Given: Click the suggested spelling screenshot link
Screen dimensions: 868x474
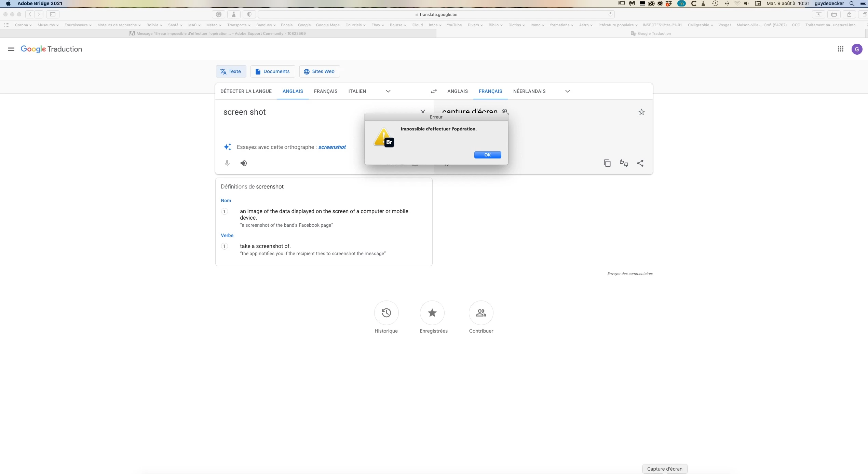Looking at the screenshot, I should pos(332,147).
